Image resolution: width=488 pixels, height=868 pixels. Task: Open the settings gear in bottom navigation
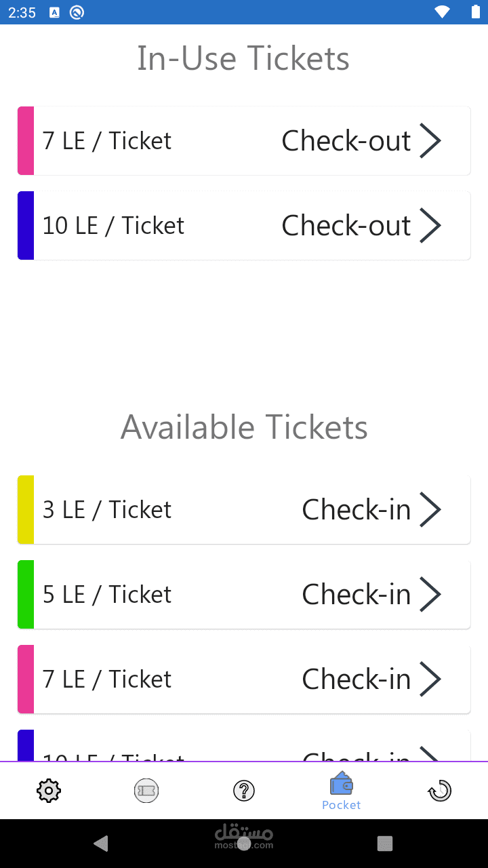point(49,791)
